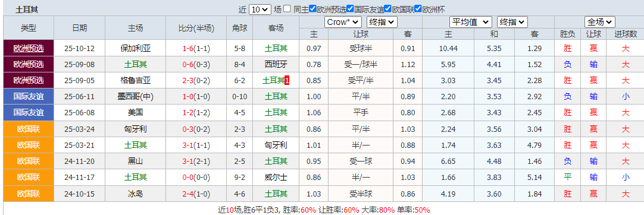This screenshot has height=215, width=644.
Task: Click the 角球 column header
Action: 240,28
